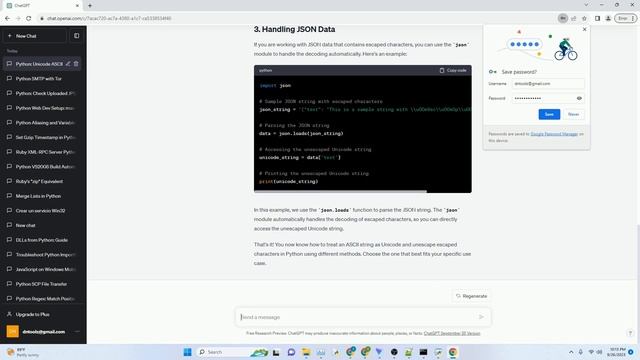Open the Python Regex Match Position chat
This screenshot has width=640, height=360.
coord(42,299)
